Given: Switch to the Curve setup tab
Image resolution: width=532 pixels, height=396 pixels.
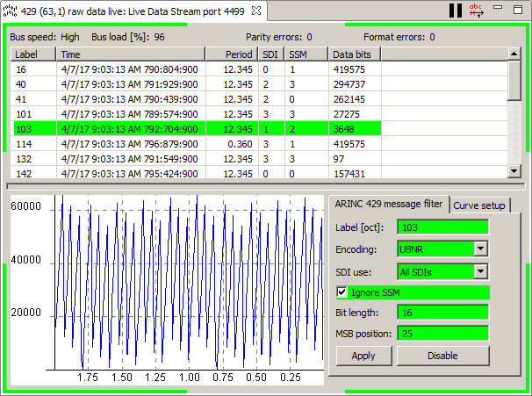Looking at the screenshot, I should pyautogui.click(x=479, y=205).
